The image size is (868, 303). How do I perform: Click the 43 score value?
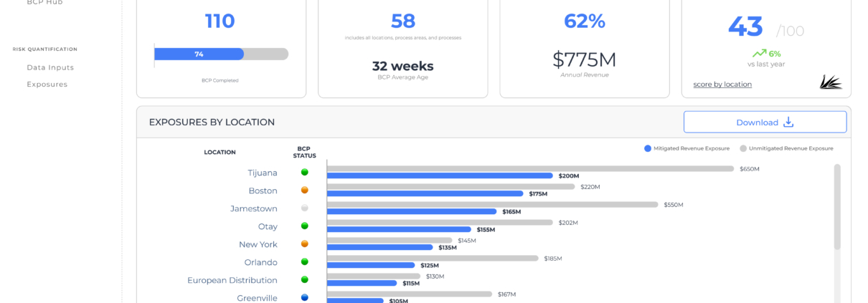tap(746, 27)
